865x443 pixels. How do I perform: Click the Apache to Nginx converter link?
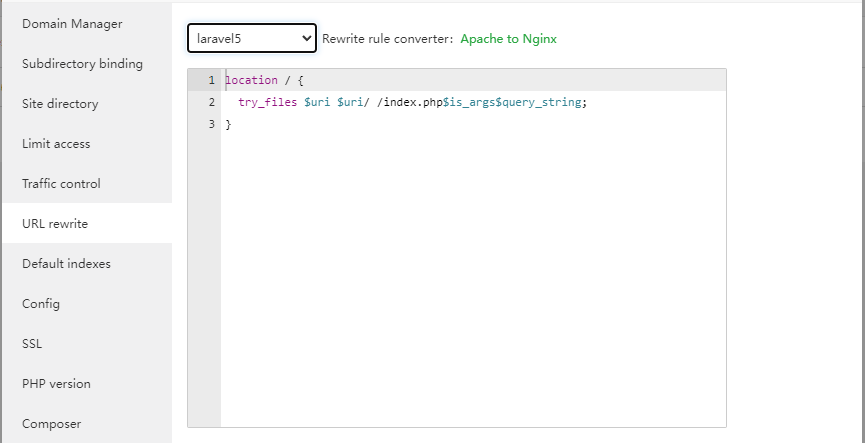(x=508, y=39)
